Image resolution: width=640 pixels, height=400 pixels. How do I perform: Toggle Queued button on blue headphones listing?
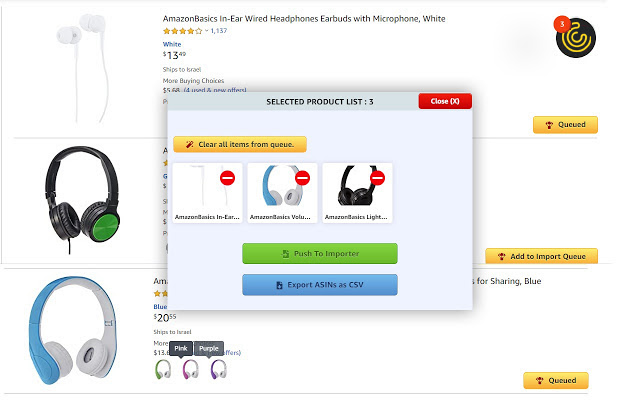tap(555, 380)
